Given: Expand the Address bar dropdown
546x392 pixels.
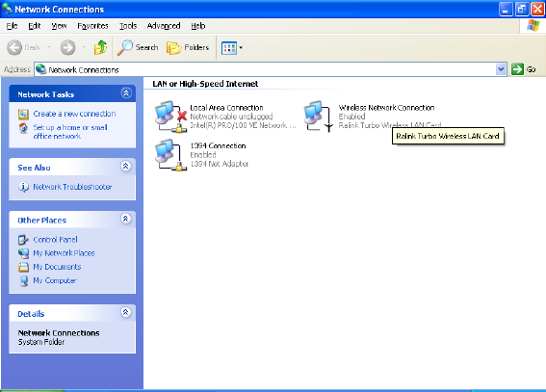Looking at the screenshot, I should click(501, 69).
